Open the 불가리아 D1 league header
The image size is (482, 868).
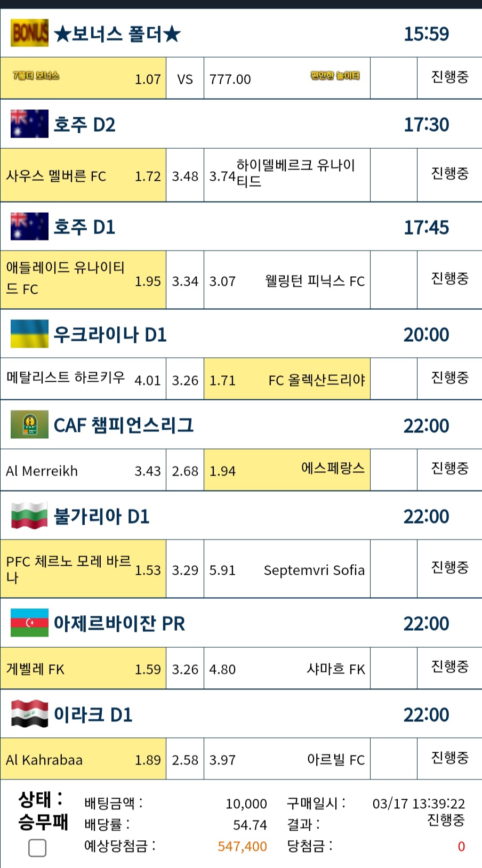pos(241,516)
